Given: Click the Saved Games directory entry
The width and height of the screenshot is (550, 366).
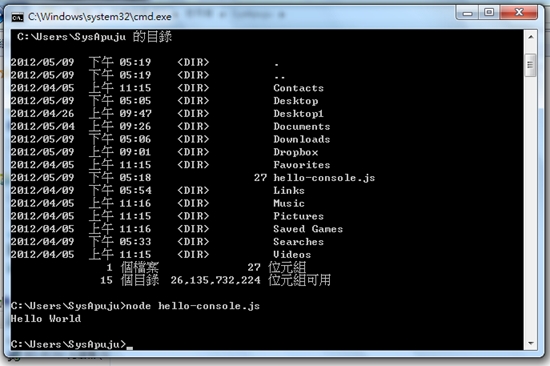Looking at the screenshot, I should pos(308,229).
